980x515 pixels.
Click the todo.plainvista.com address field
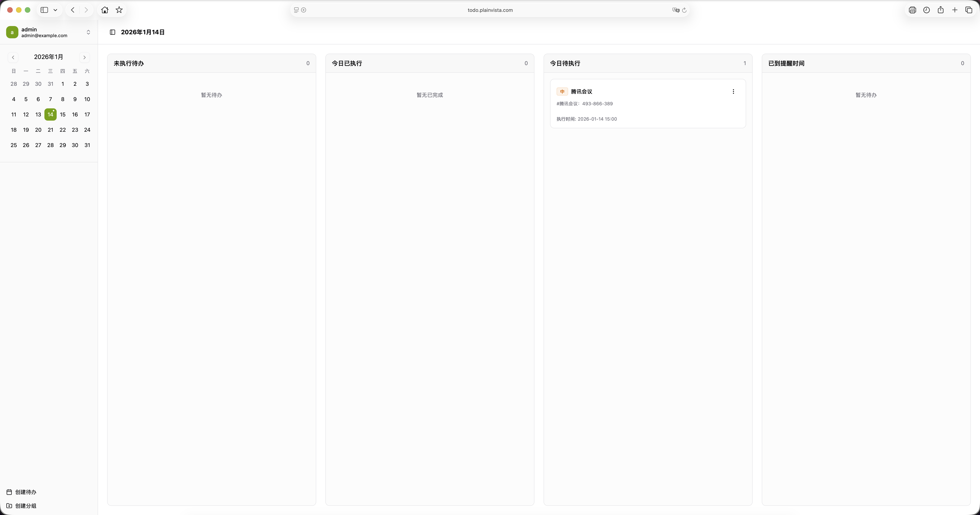coord(490,10)
